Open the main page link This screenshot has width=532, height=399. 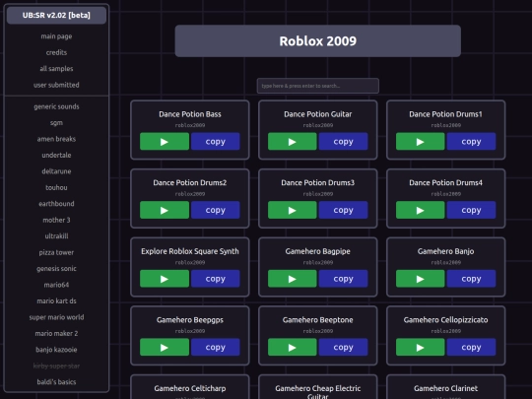(56, 36)
